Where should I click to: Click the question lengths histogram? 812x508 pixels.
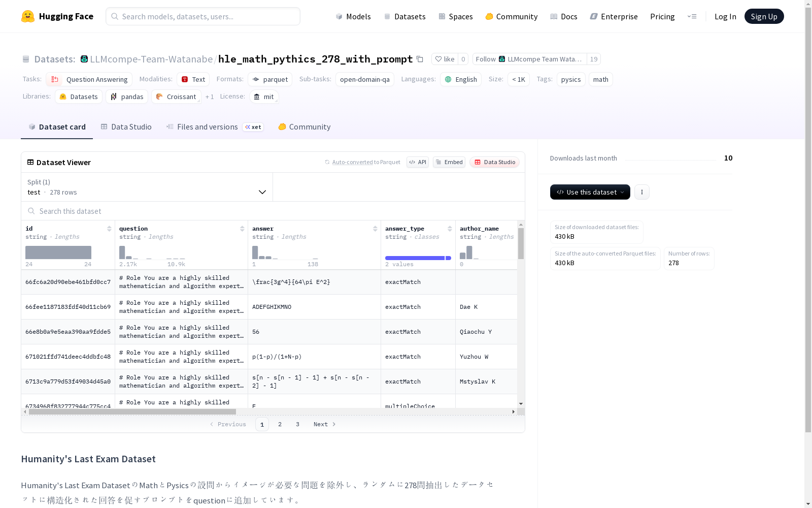[x=152, y=252]
